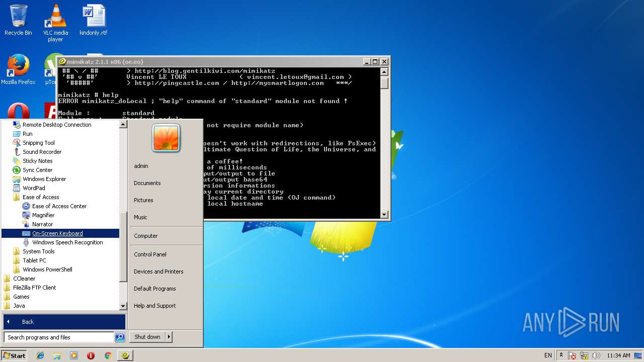Click the mimikatz window title bar icon
644x362 pixels.
click(x=63, y=61)
